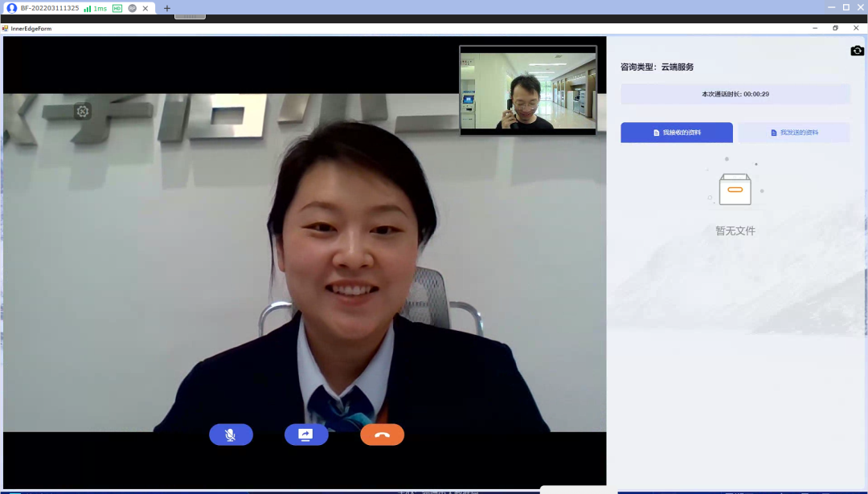Click the HD quality indicator icon

(117, 8)
